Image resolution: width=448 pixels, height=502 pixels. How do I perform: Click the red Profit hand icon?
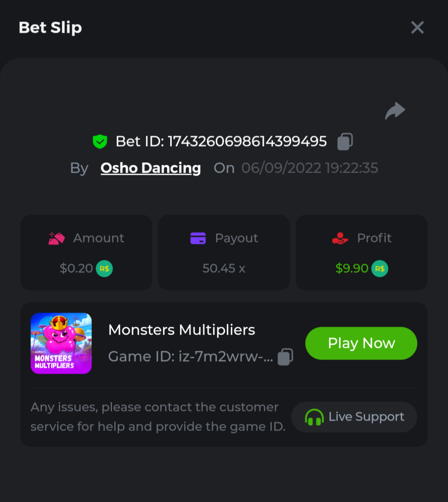[x=340, y=238]
